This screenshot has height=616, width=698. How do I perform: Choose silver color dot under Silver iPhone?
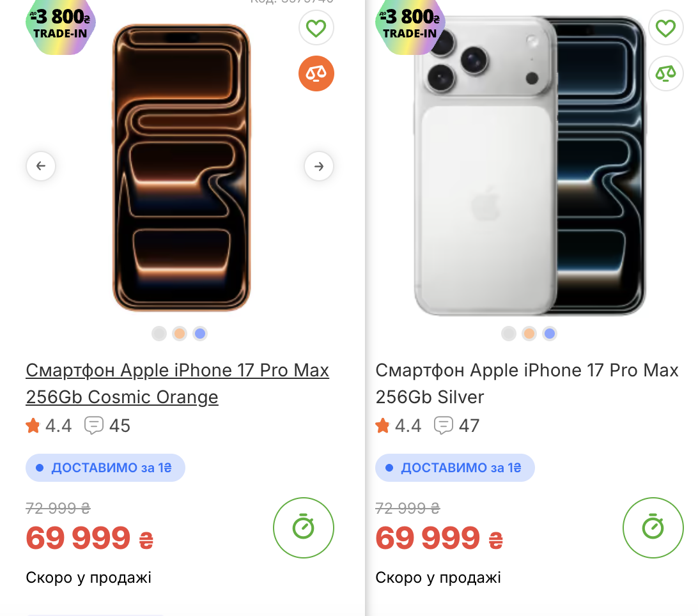coord(509,334)
